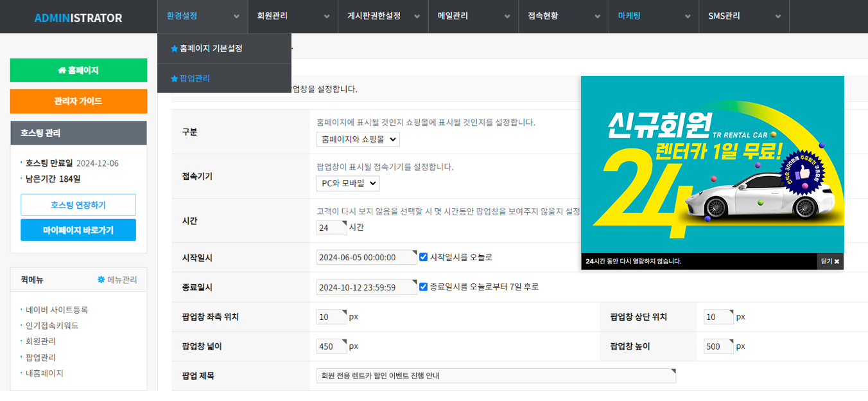Click 24시간 동안 다시 열람하지 않습니다 text
The image size is (868, 401).
(633, 262)
